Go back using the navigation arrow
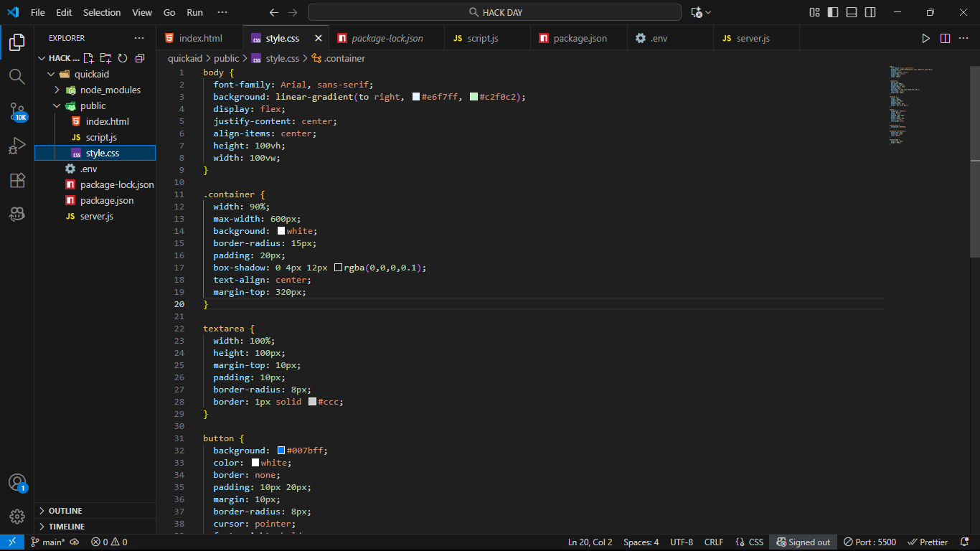980x551 pixels. tap(273, 12)
